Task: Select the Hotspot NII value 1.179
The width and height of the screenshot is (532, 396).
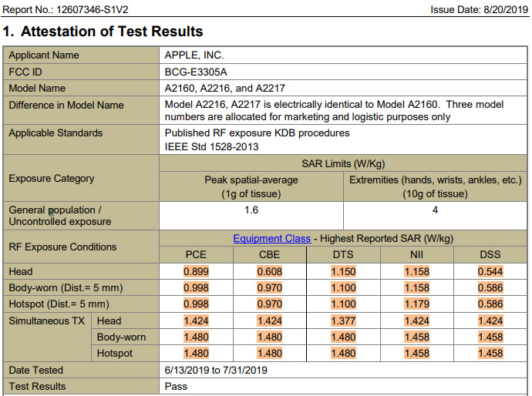Action: [416, 304]
